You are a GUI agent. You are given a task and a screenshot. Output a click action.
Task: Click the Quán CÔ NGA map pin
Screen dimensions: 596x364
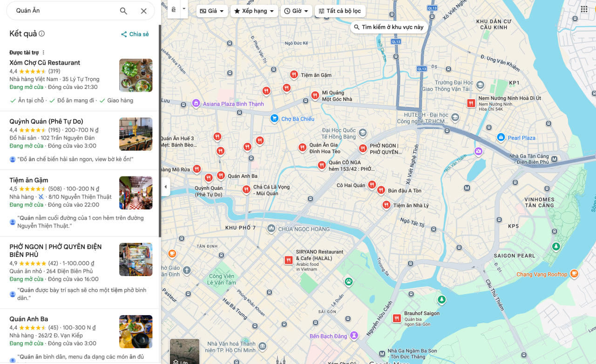(x=322, y=165)
